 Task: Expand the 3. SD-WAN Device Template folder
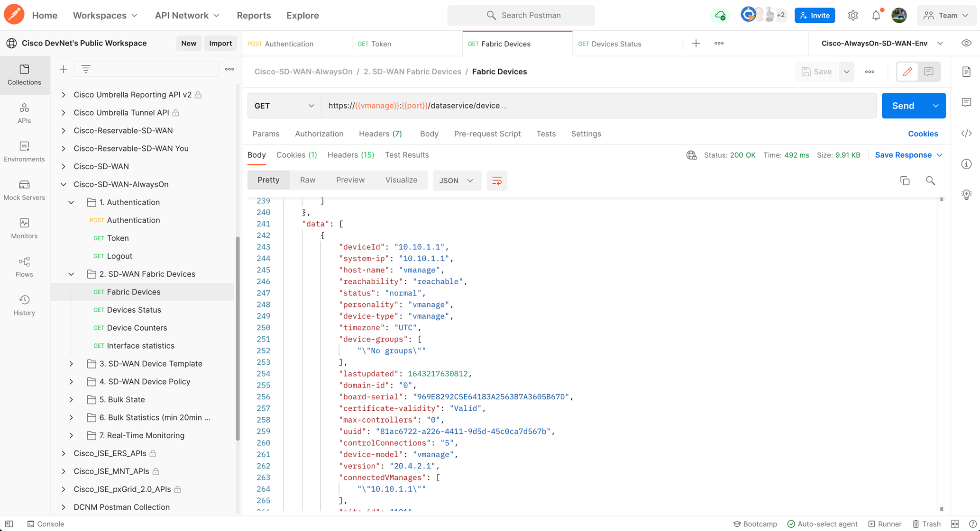71,364
